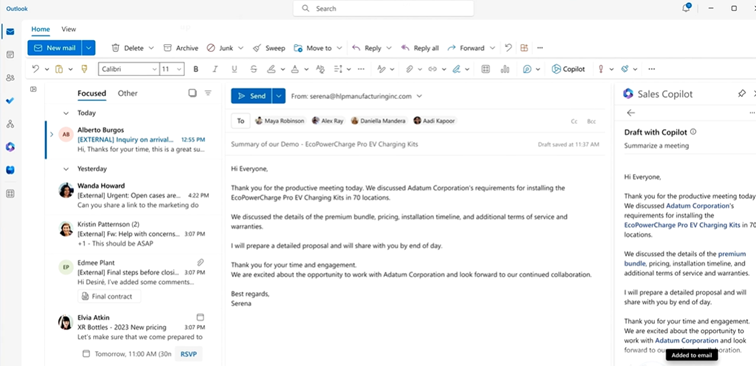Screen dimensions: 756x366
Task: Click the insert link icon
Action: (432, 69)
